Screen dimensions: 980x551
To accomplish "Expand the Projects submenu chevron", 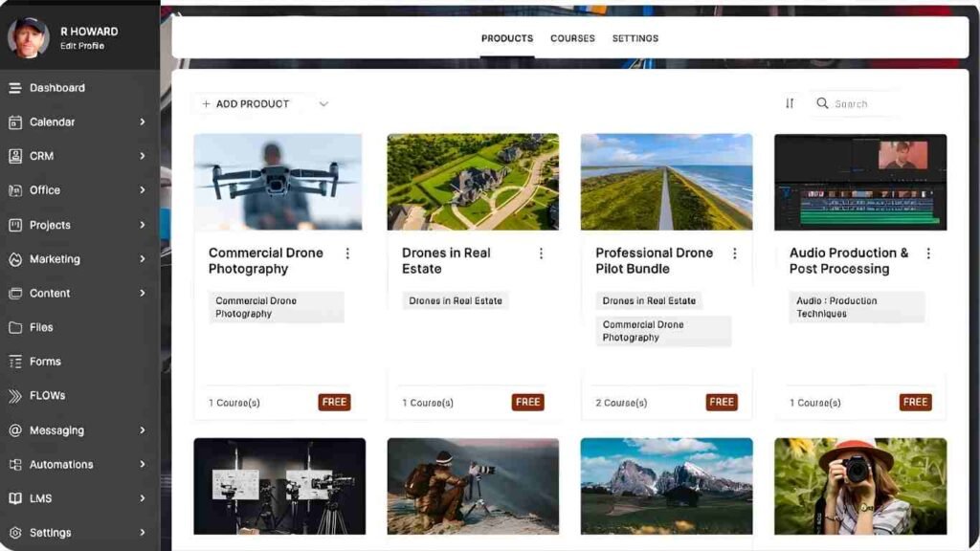I will pos(142,225).
